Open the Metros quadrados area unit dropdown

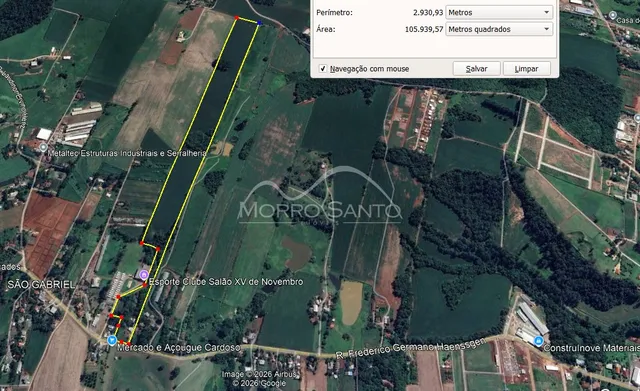(x=499, y=29)
